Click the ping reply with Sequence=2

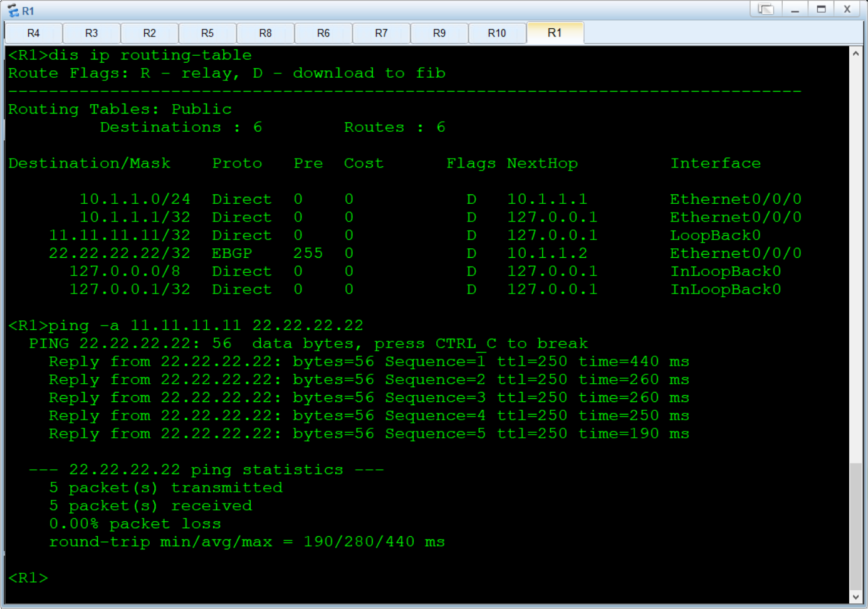click(369, 380)
